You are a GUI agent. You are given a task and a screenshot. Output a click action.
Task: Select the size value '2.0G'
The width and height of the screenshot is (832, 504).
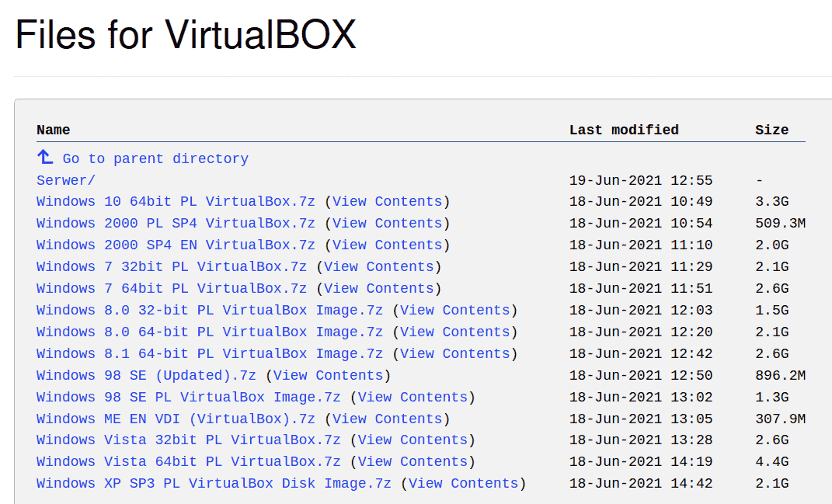pos(771,245)
